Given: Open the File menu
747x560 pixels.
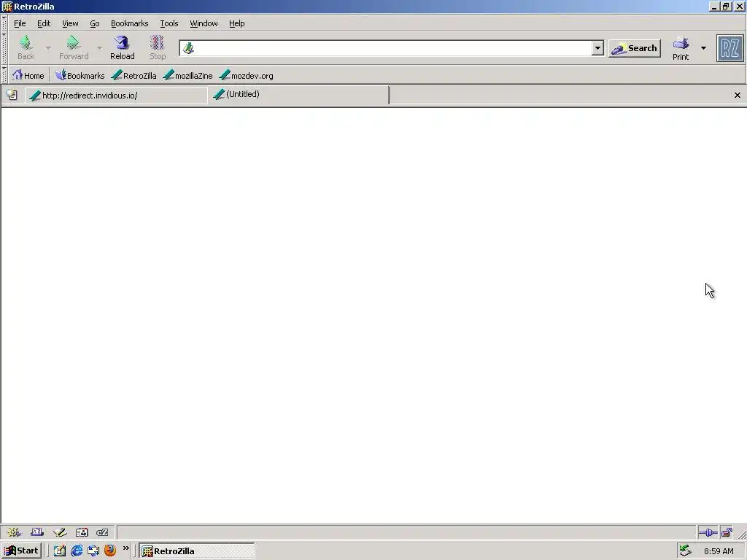Looking at the screenshot, I should [20, 23].
